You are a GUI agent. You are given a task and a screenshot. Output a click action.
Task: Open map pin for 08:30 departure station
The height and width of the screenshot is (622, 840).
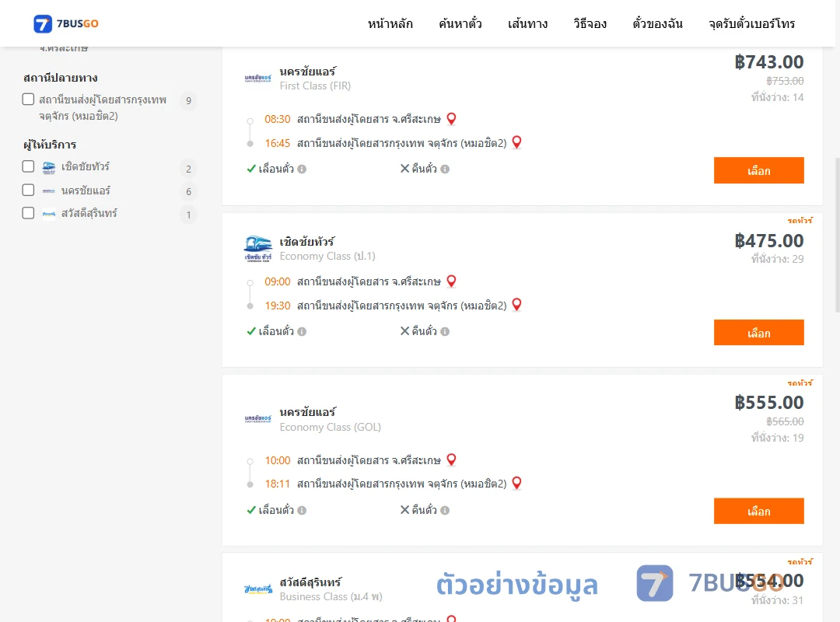(452, 118)
